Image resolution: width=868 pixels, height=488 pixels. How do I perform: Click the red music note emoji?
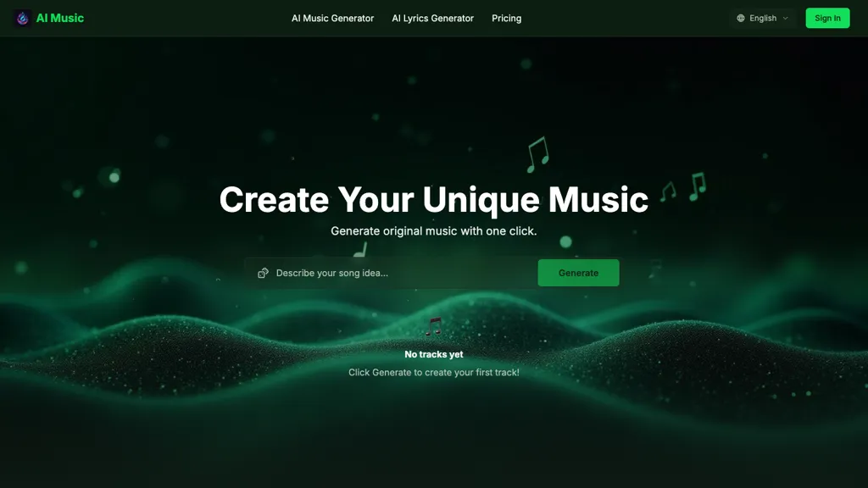point(433,327)
